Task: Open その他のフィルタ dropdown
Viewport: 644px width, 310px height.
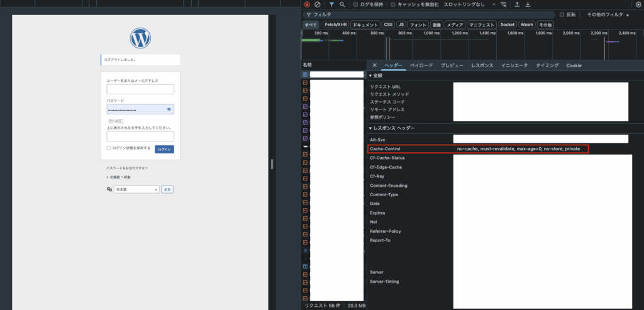Action: 608,15
